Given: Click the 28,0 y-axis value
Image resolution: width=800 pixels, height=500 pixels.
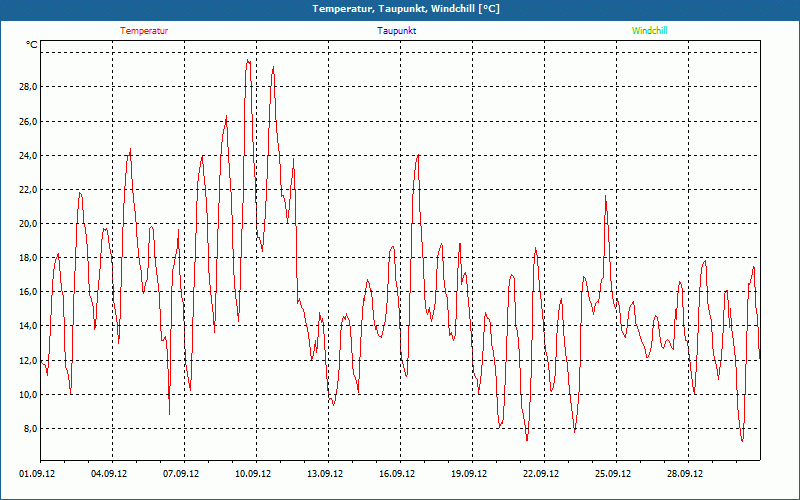Looking at the screenshot, I should point(28,87).
